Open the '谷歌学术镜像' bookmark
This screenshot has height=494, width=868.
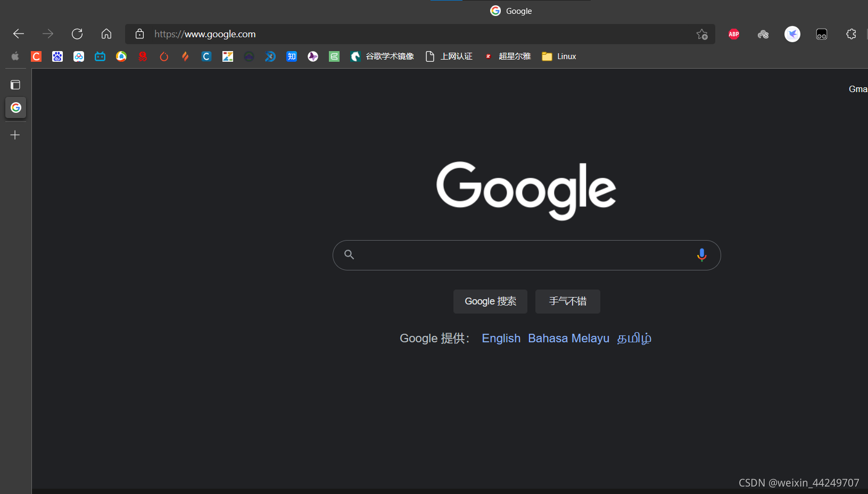382,56
